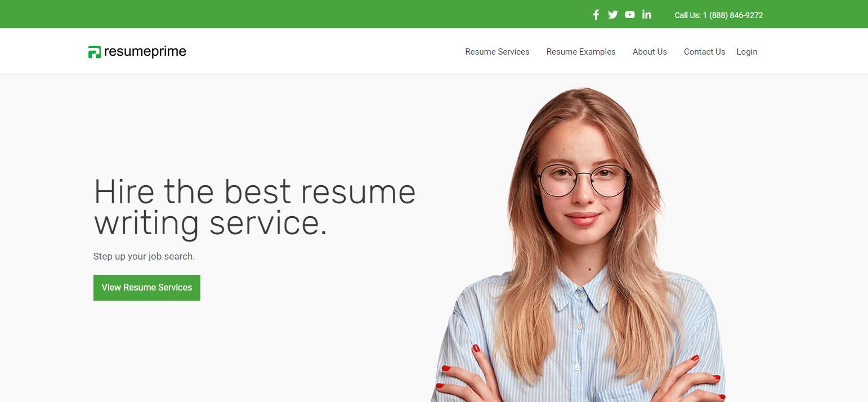This screenshot has width=868, height=402.
Task: Click the woman's striped shirt collar
Action: [580, 293]
